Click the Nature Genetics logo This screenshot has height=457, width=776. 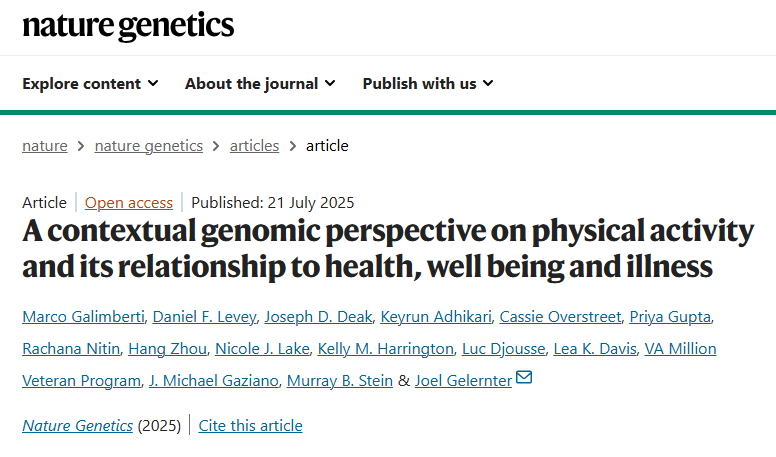pos(128,26)
